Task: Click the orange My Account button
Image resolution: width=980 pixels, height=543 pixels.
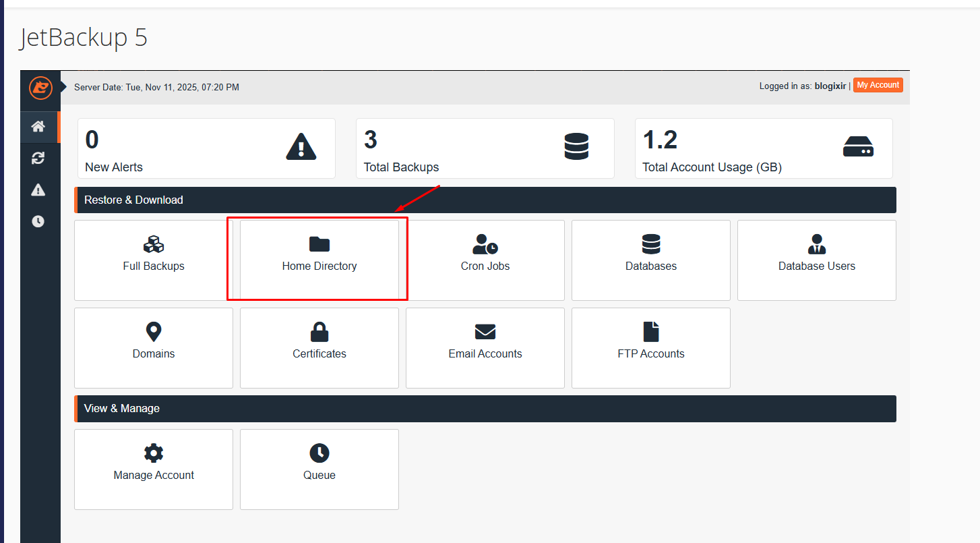Action: pos(878,86)
